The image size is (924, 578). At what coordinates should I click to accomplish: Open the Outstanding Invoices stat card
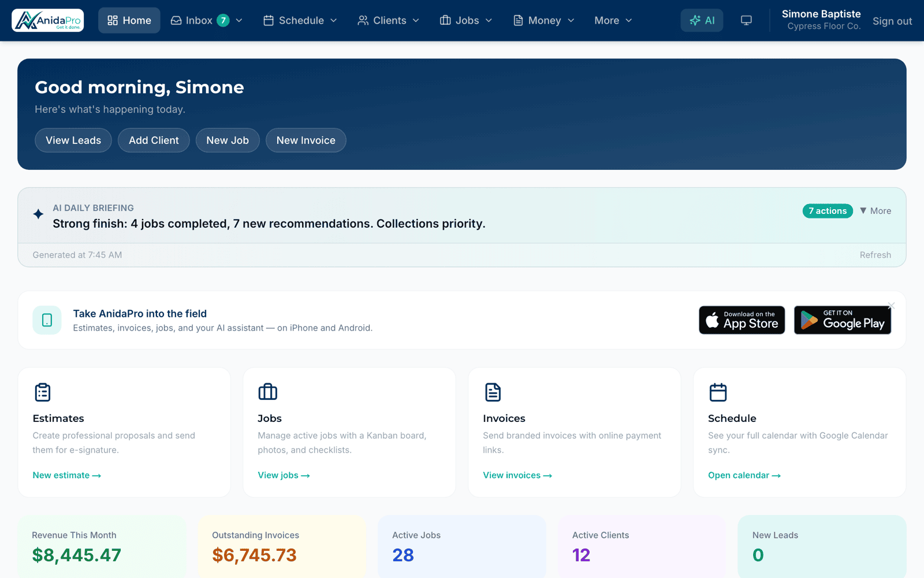pos(282,547)
